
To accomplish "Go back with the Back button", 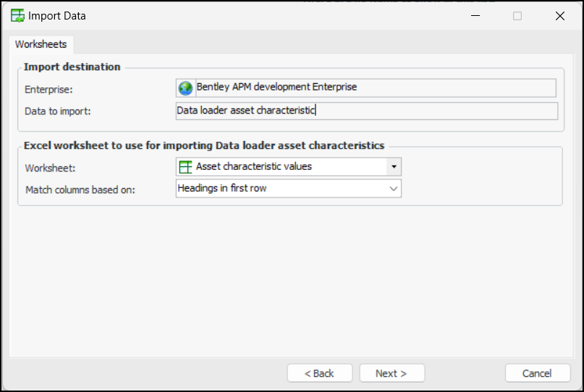I will (x=319, y=373).
